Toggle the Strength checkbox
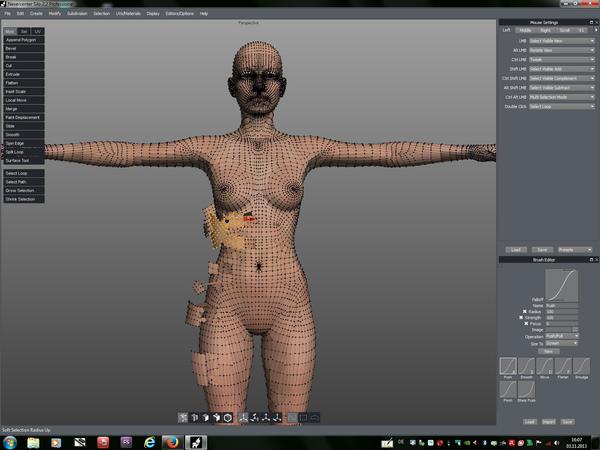Image resolution: width=600 pixels, height=450 pixels. pos(521,318)
